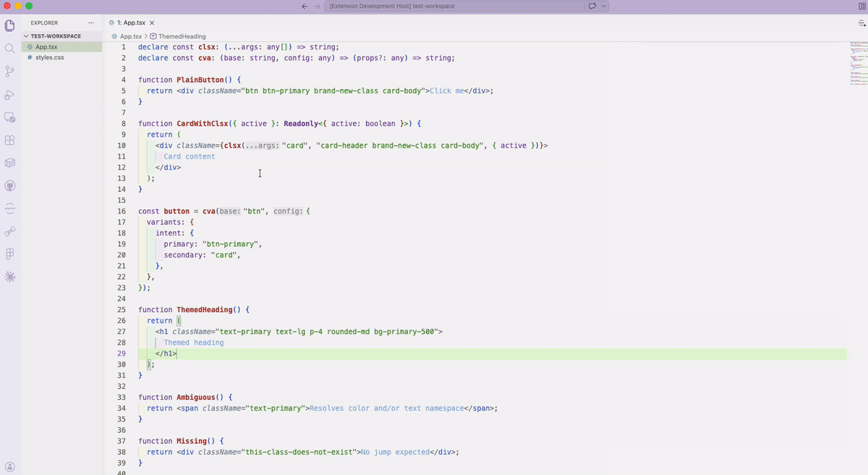Click the React icon on App.tsx tab
The height and width of the screenshot is (475, 868).
111,23
